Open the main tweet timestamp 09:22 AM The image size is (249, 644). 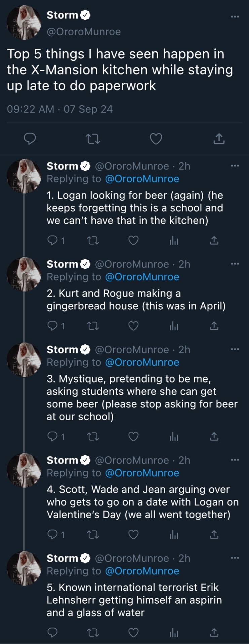click(30, 109)
